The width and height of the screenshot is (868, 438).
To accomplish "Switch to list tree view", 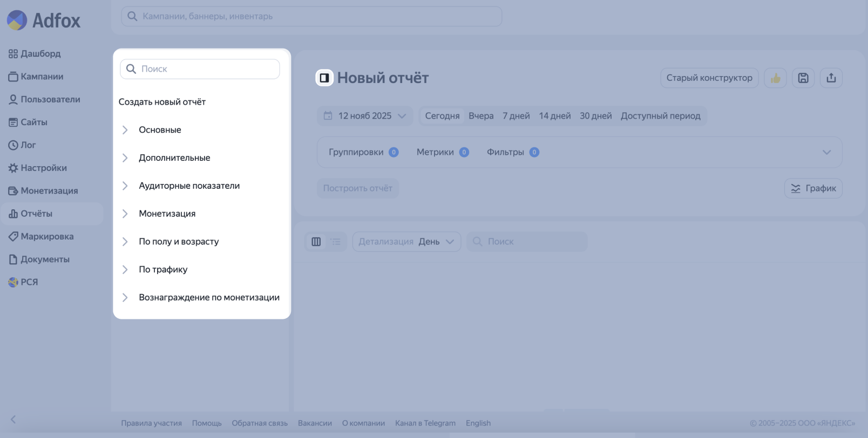I will coord(336,242).
